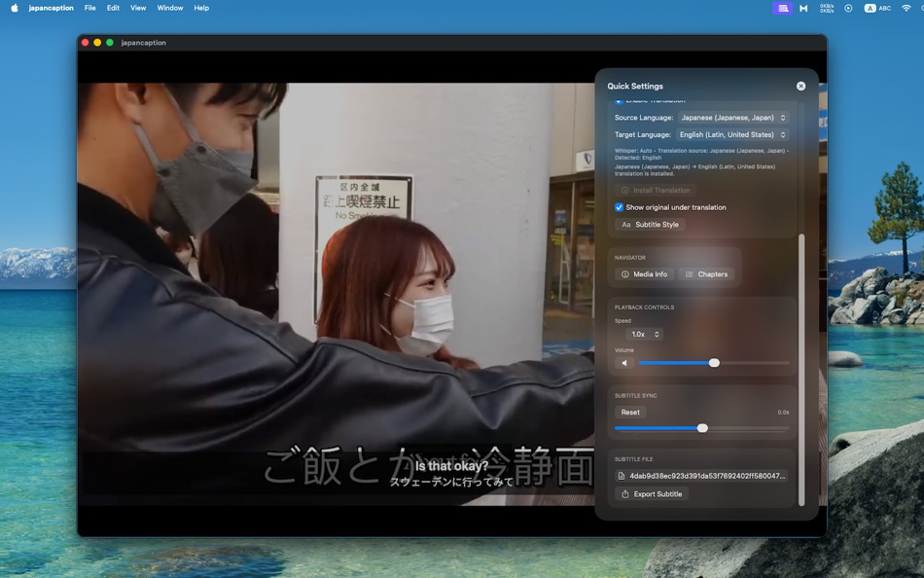Open the Target Language dropdown
Viewport: 924px width, 578px height.
pyautogui.click(x=729, y=134)
